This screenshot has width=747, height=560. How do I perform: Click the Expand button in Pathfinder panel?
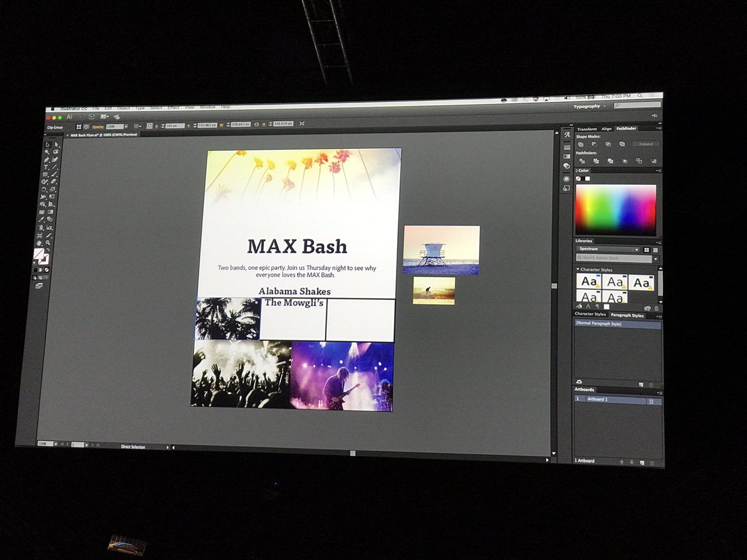pos(646,144)
